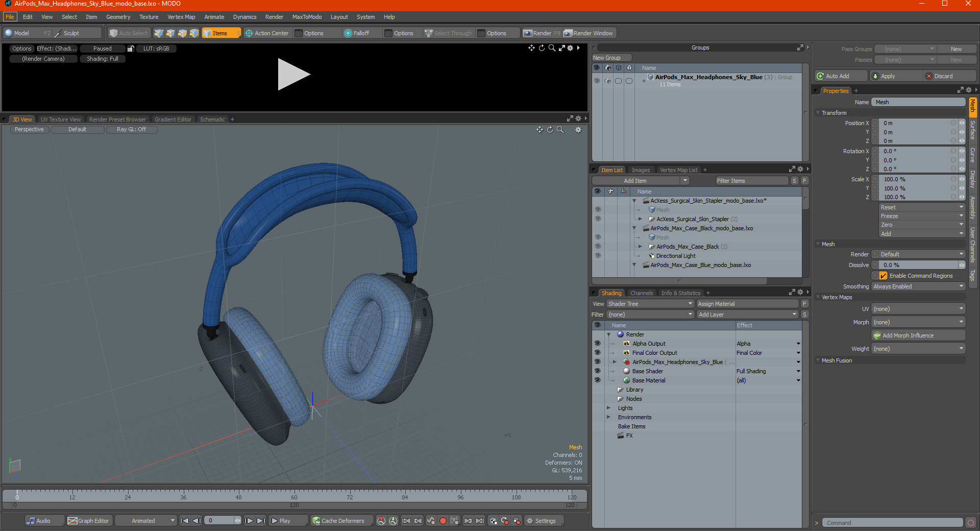The width and height of the screenshot is (980, 531).
Task: Open the Action Center tool
Action: 267,33
